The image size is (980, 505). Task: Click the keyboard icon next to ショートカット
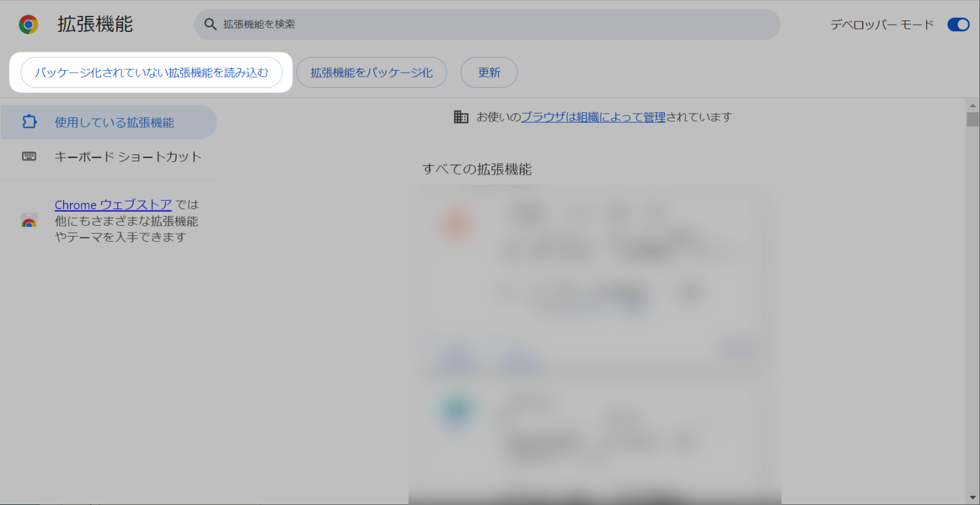point(30,156)
